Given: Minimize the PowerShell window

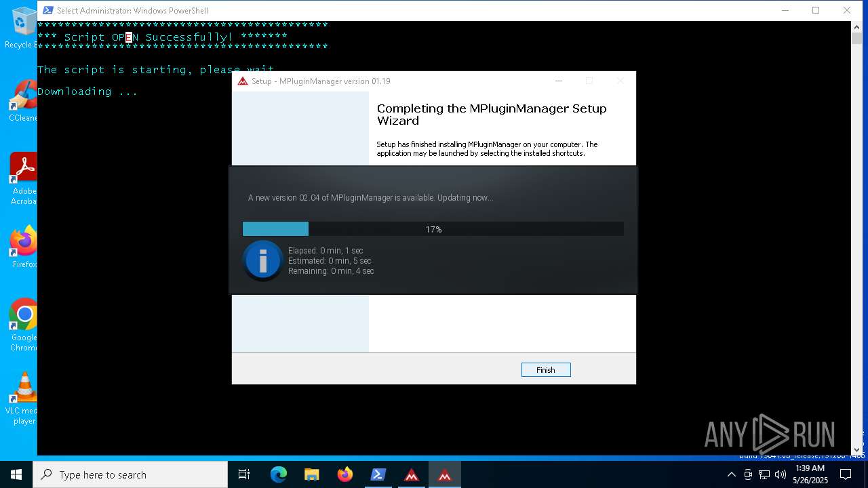Looking at the screenshot, I should (x=785, y=10).
